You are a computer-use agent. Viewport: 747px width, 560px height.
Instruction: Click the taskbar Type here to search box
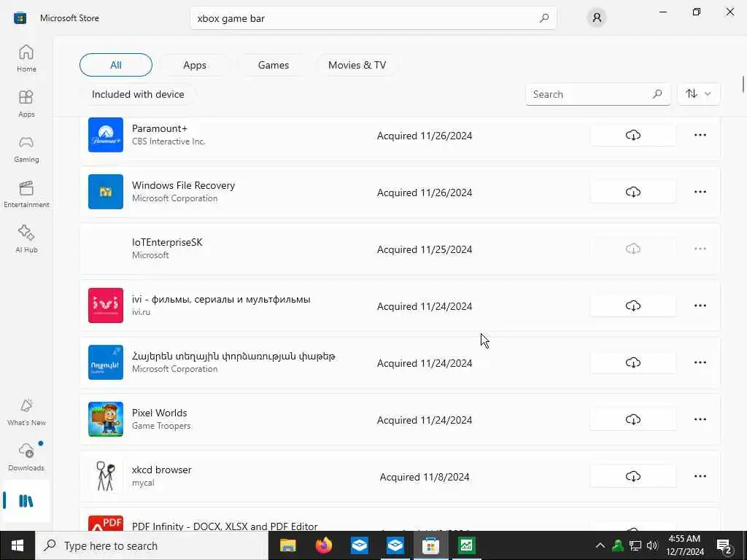152,545
